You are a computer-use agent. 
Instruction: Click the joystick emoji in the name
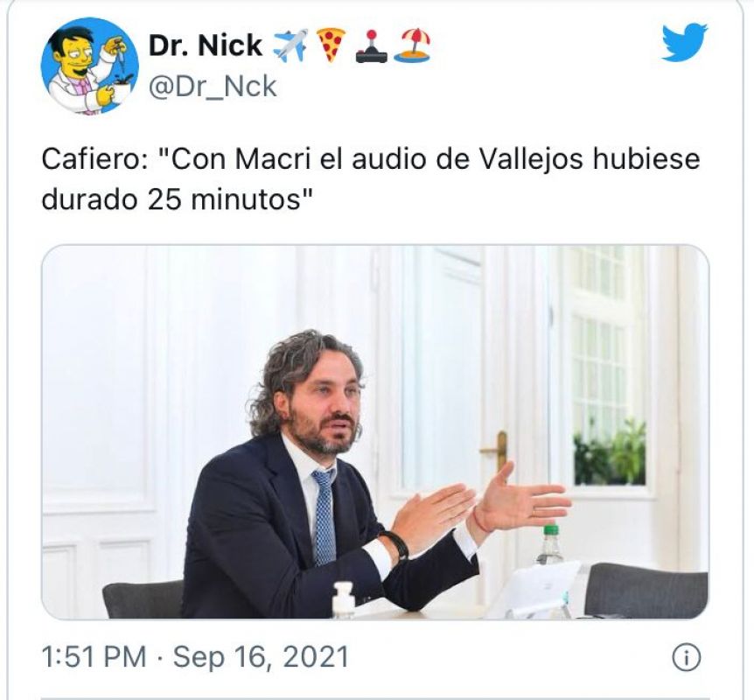[x=371, y=46]
